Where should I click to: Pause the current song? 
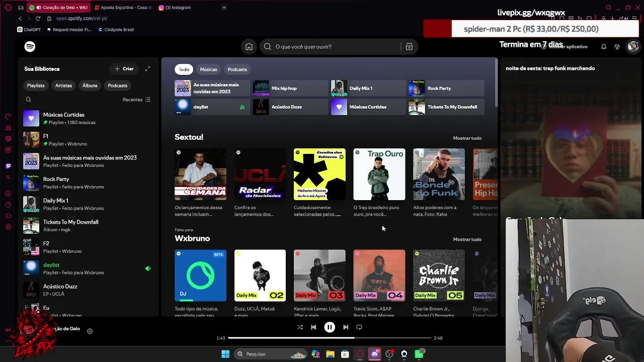(330, 327)
